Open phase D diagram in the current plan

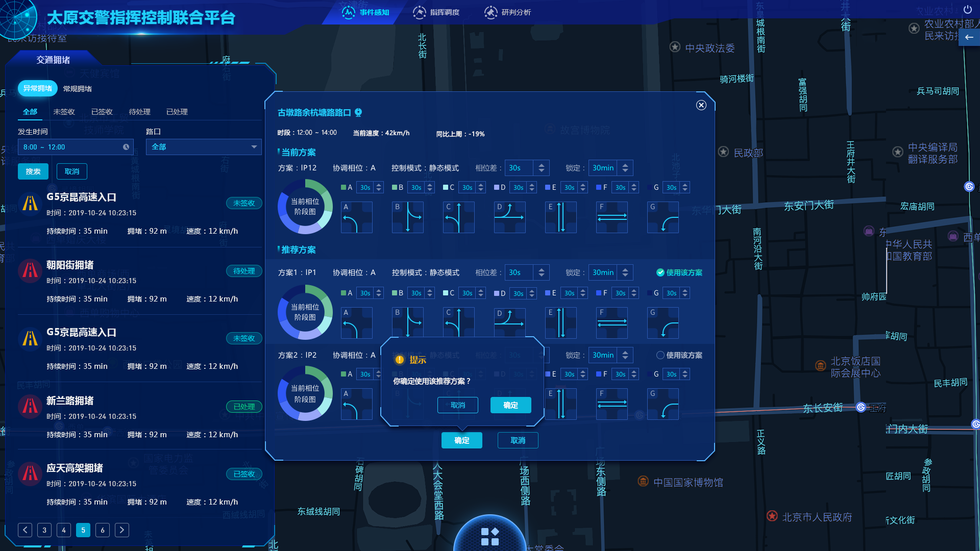(510, 217)
